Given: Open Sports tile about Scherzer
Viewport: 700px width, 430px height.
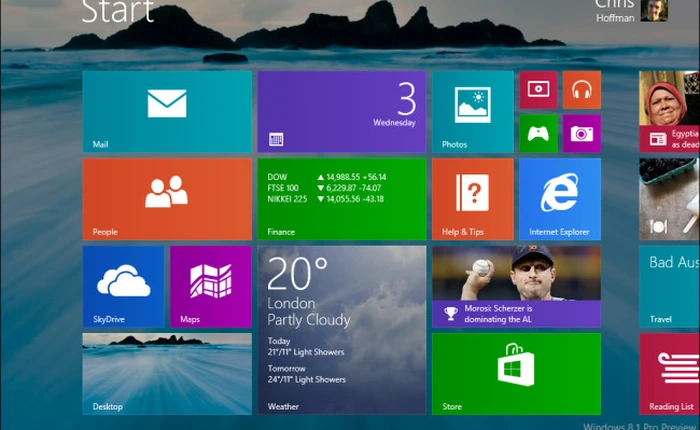Looking at the screenshot, I should point(516,286).
